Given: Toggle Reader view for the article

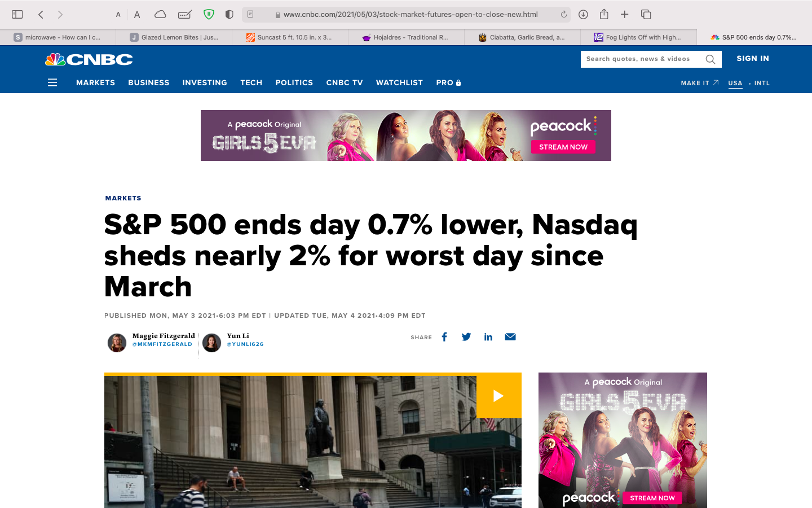Looking at the screenshot, I should 250,14.
